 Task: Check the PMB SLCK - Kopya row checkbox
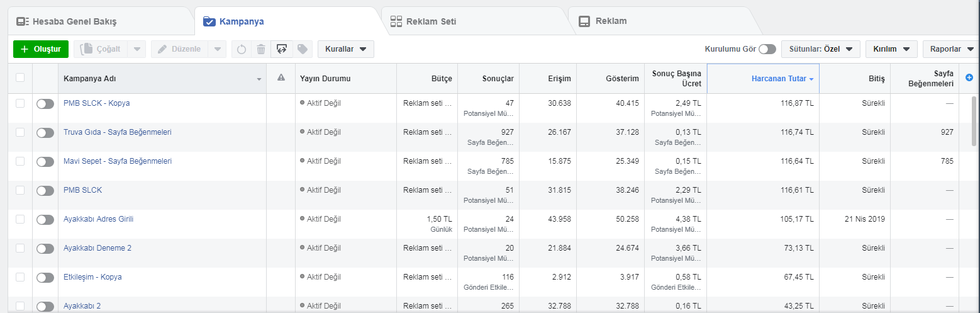point(20,103)
